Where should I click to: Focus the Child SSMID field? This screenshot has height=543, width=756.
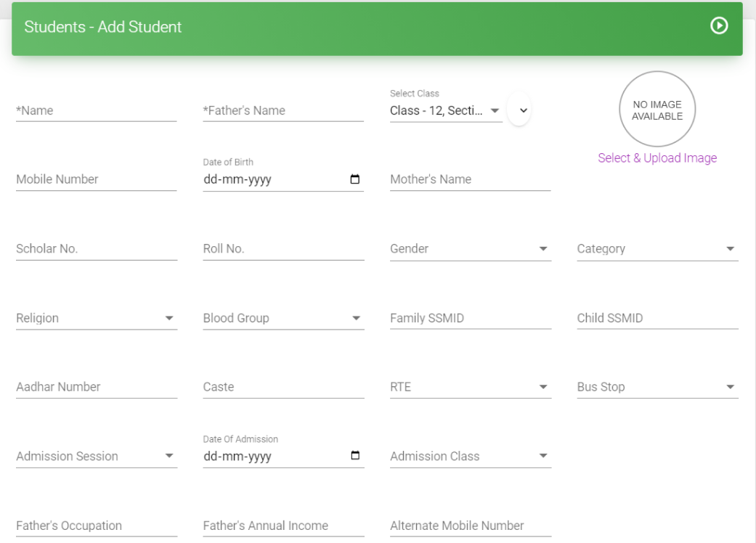pyautogui.click(x=658, y=318)
